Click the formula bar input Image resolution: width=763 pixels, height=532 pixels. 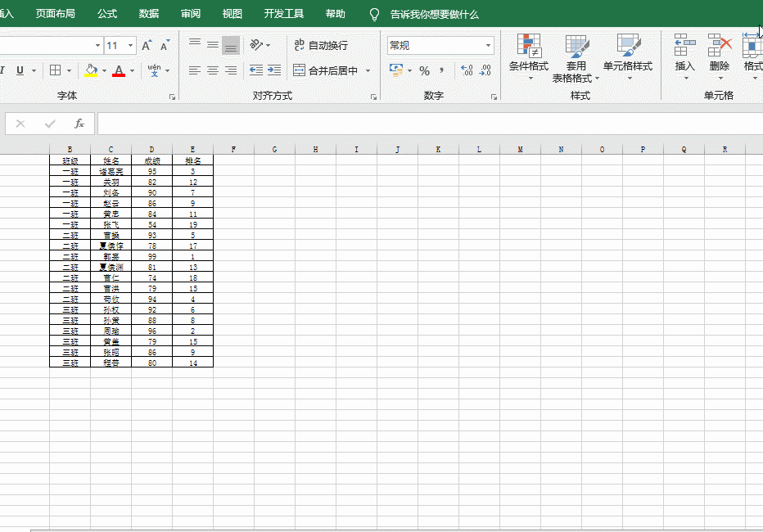(430, 124)
